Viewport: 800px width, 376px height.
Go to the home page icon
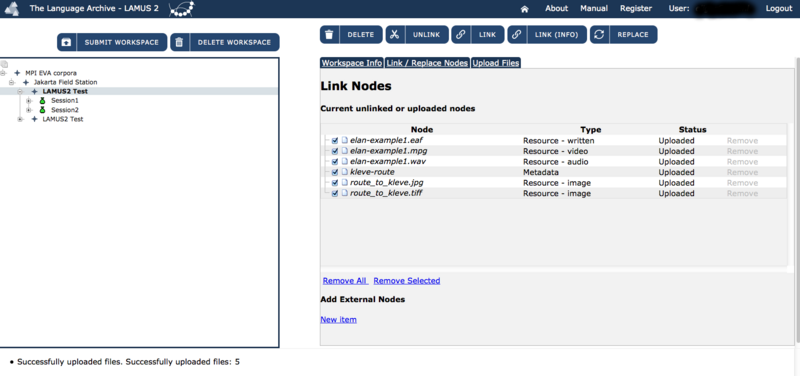click(x=524, y=9)
